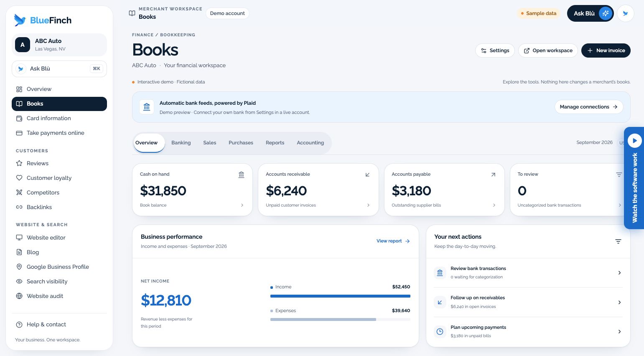Click the Settings button
This screenshot has height=356, width=644.
coord(495,50)
